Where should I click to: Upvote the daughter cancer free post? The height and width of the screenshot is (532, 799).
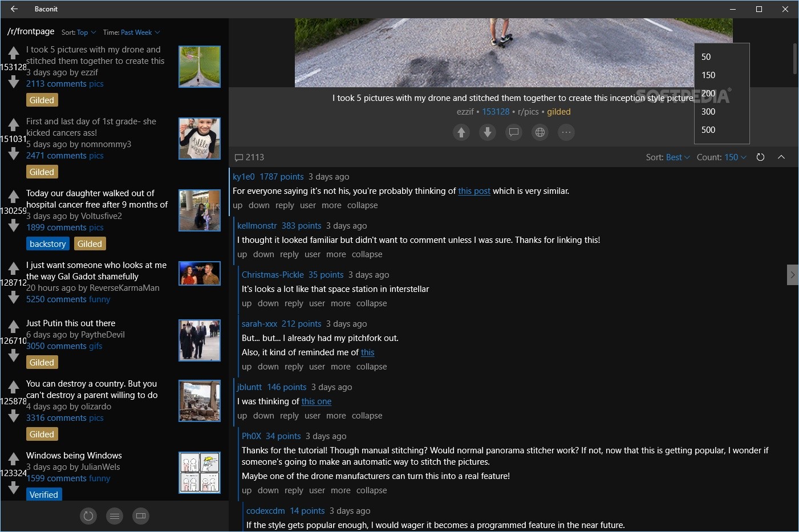14,197
